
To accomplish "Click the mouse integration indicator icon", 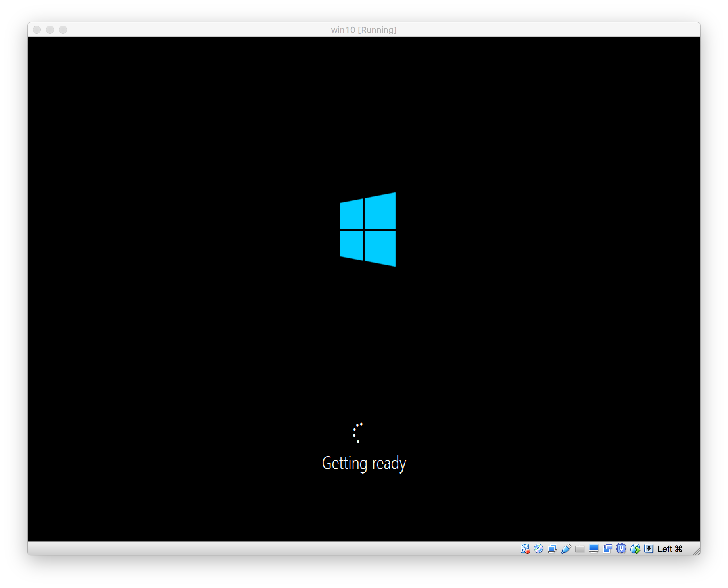I will (635, 549).
